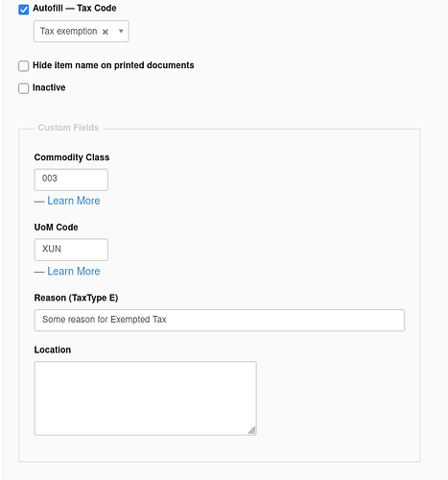Clear Tax exemption selection with x icon

[106, 32]
